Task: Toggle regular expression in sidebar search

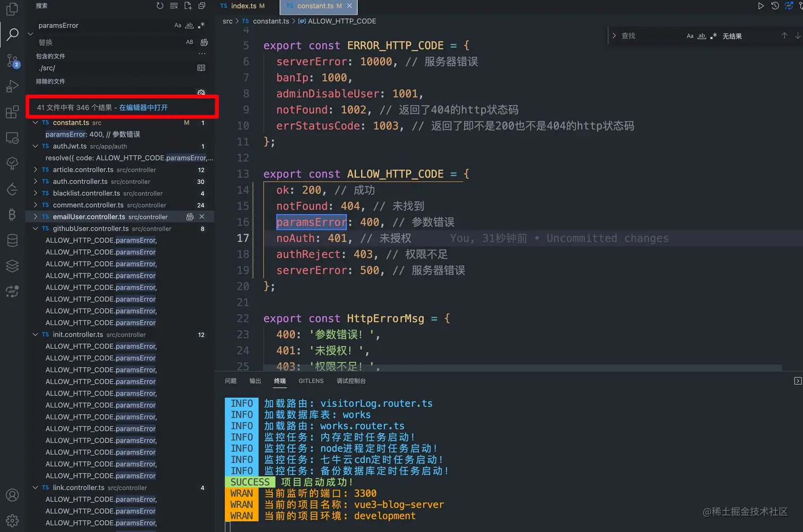Action: tap(201, 25)
